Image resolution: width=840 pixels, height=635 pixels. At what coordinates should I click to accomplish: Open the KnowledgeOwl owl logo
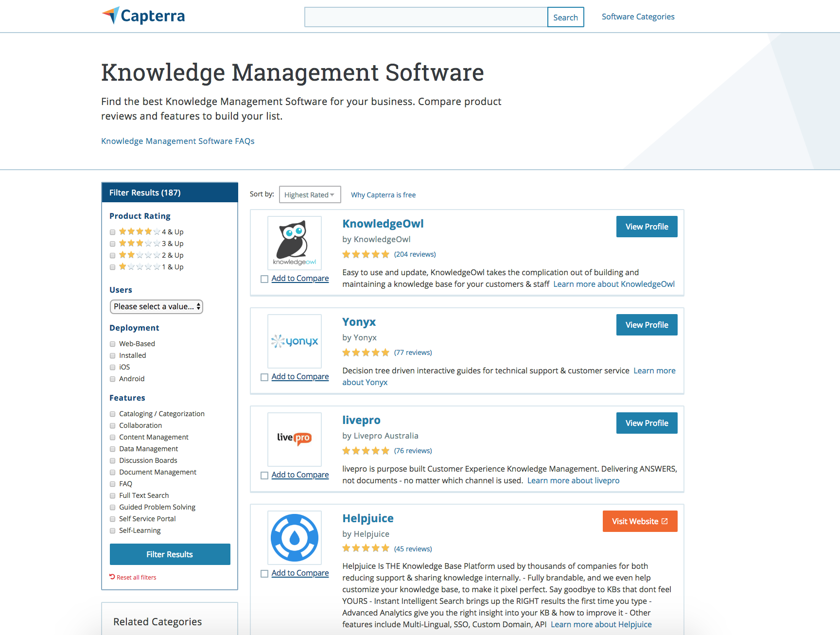pos(295,243)
